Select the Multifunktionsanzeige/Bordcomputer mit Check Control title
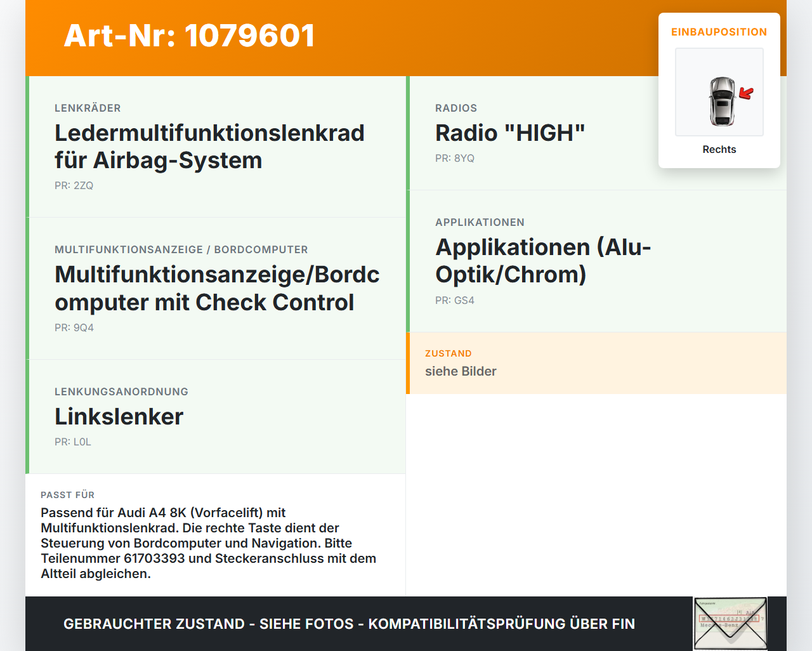This screenshot has height=651, width=812. [217, 288]
